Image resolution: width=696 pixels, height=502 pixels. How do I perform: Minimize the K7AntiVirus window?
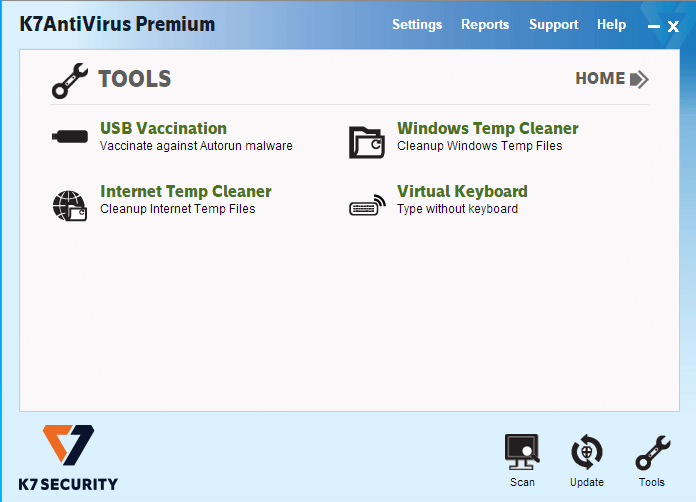point(653,27)
